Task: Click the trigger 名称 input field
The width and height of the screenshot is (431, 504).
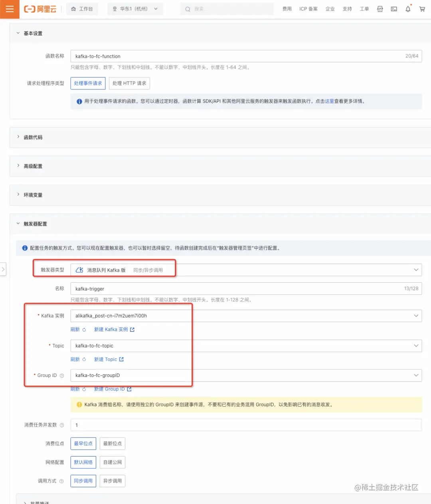Action: 246,289
